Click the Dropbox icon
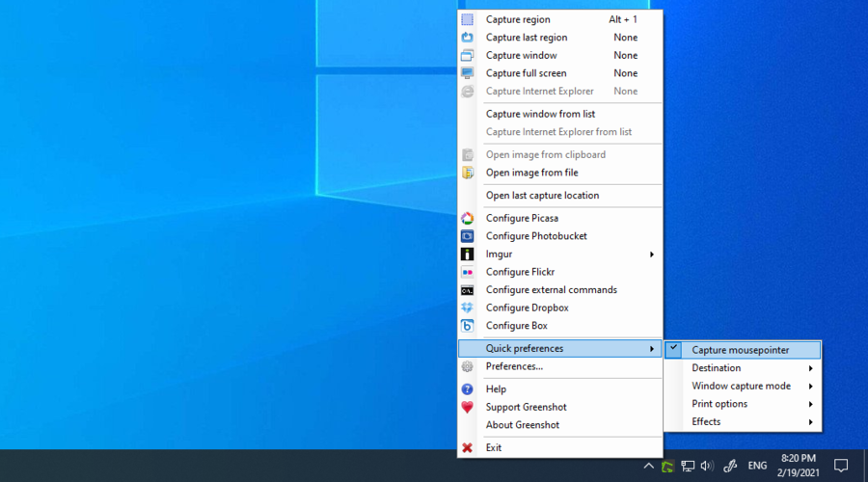 [467, 308]
